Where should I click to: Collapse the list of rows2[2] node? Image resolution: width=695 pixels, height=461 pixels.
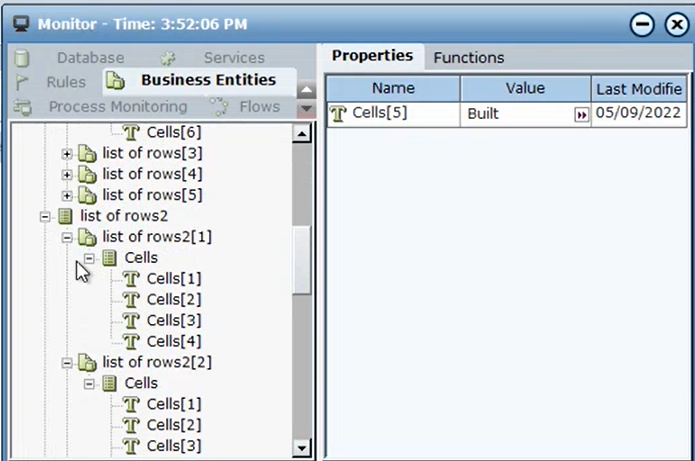click(x=67, y=362)
